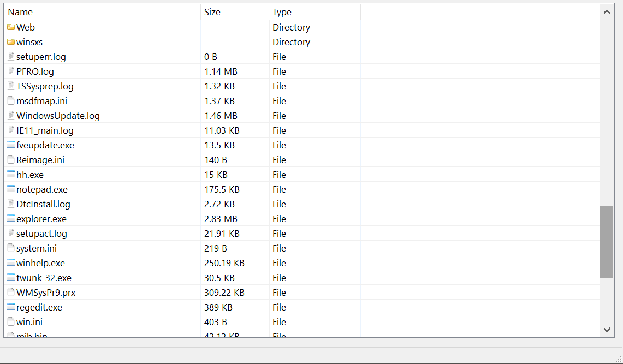Click the WindowsUpdate.log file icon

[x=11, y=116]
